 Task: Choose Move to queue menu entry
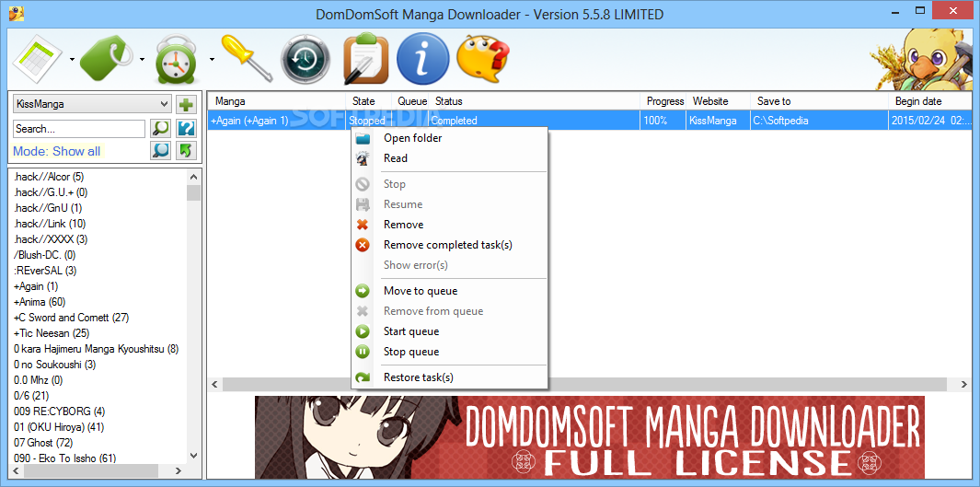pos(449,291)
